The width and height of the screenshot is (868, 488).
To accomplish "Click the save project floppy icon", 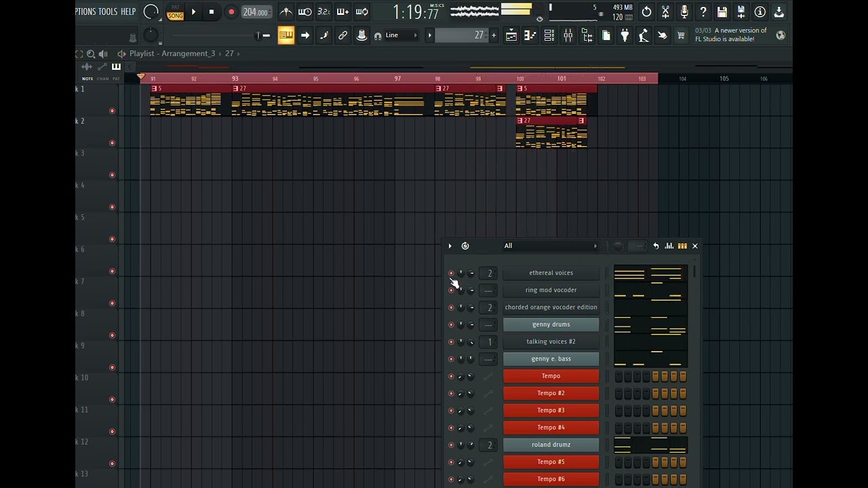I will (x=722, y=12).
